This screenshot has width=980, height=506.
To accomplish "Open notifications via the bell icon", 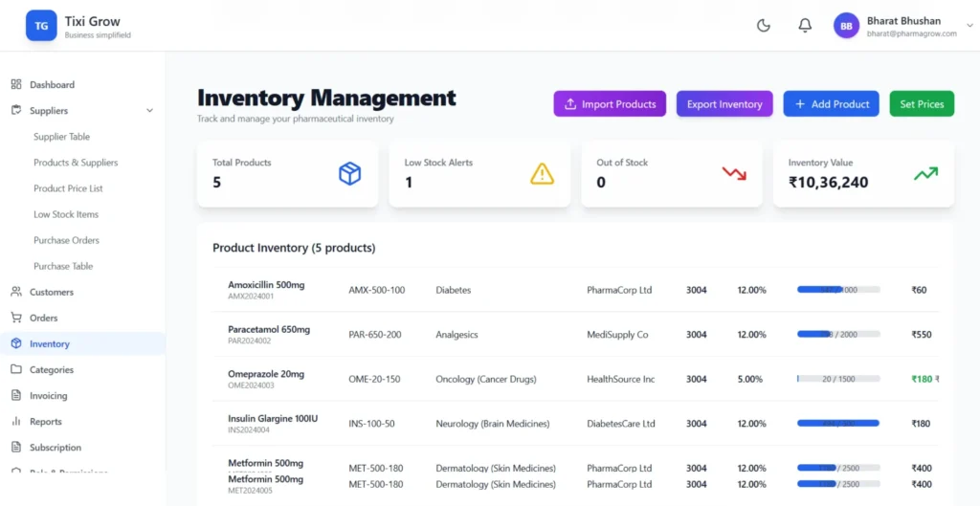I will coord(805,26).
